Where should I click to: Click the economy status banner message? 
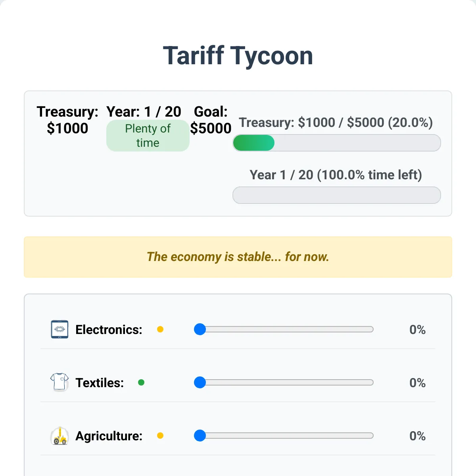[x=238, y=257]
